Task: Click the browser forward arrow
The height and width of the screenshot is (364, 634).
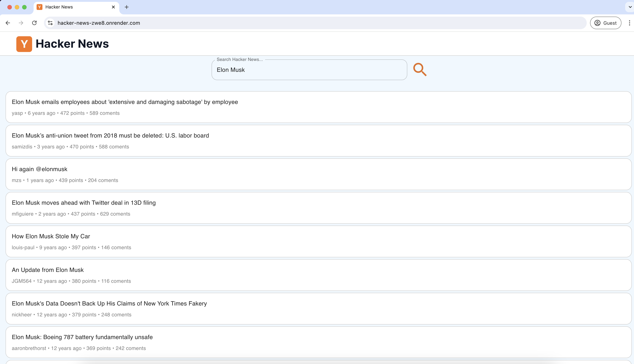Action: [21, 23]
